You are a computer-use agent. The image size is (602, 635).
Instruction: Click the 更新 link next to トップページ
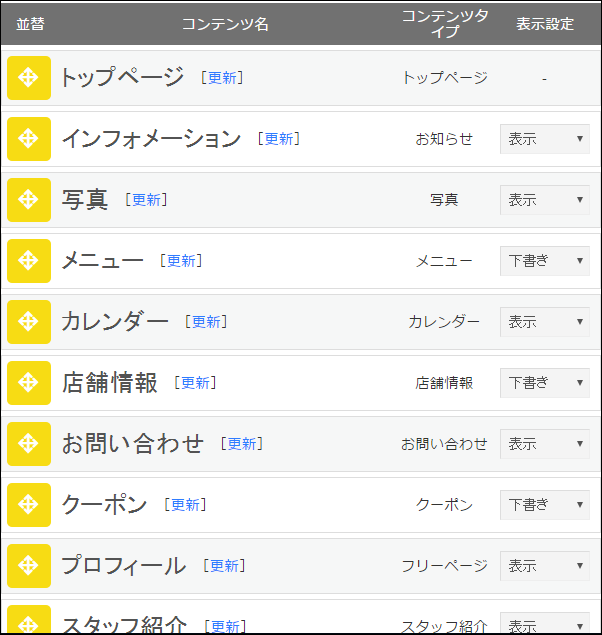(222, 78)
